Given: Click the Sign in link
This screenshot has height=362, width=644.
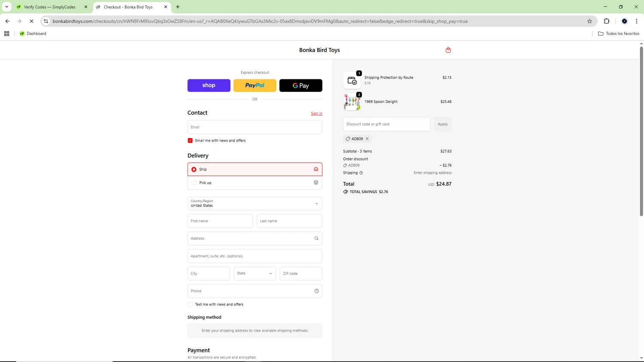Looking at the screenshot, I should click(316, 114).
